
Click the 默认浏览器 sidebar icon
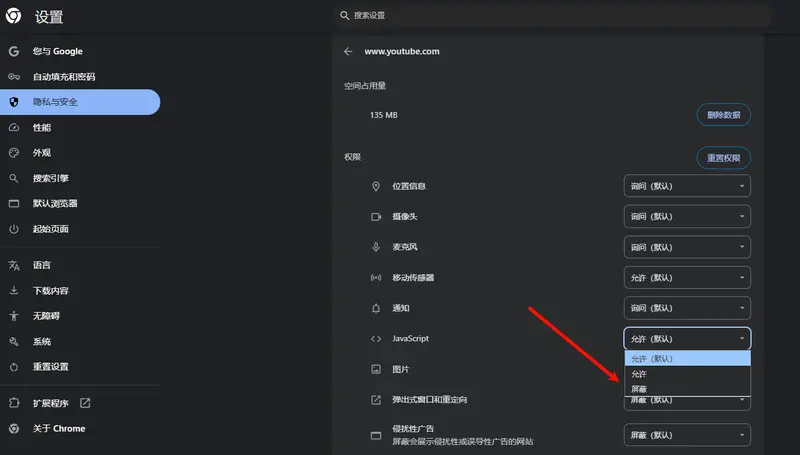[14, 204]
